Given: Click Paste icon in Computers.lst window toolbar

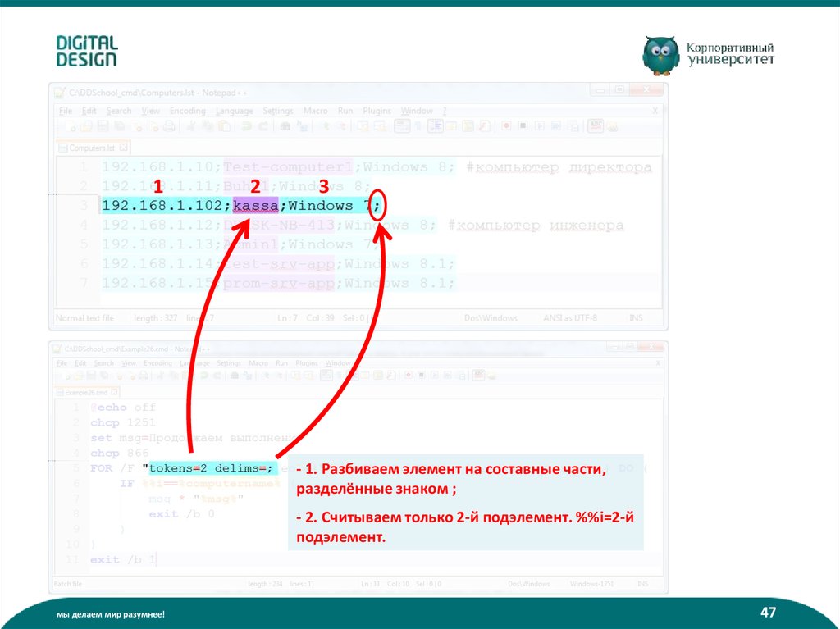Looking at the screenshot, I should click(x=224, y=126).
